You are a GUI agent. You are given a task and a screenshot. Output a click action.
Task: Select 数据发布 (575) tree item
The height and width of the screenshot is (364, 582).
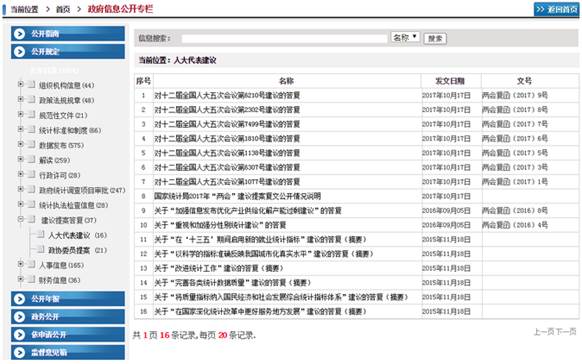[61, 145]
